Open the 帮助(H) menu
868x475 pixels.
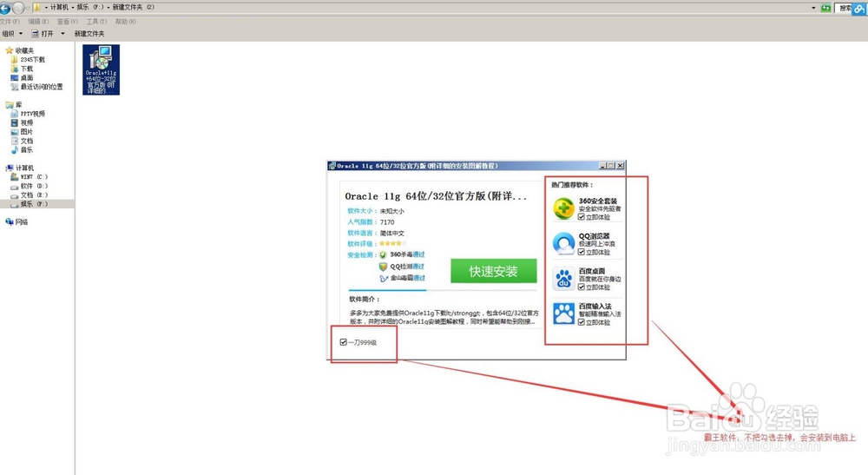[x=126, y=22]
